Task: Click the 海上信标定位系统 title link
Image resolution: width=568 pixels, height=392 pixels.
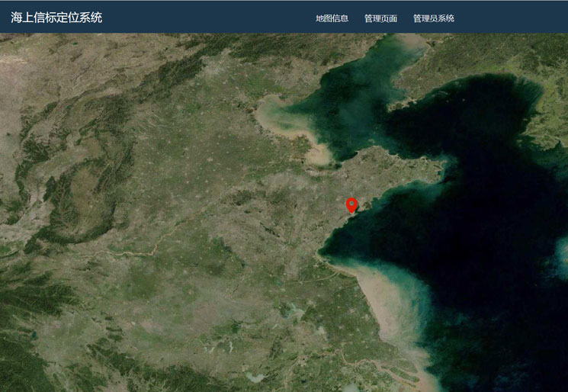Action: pos(56,18)
